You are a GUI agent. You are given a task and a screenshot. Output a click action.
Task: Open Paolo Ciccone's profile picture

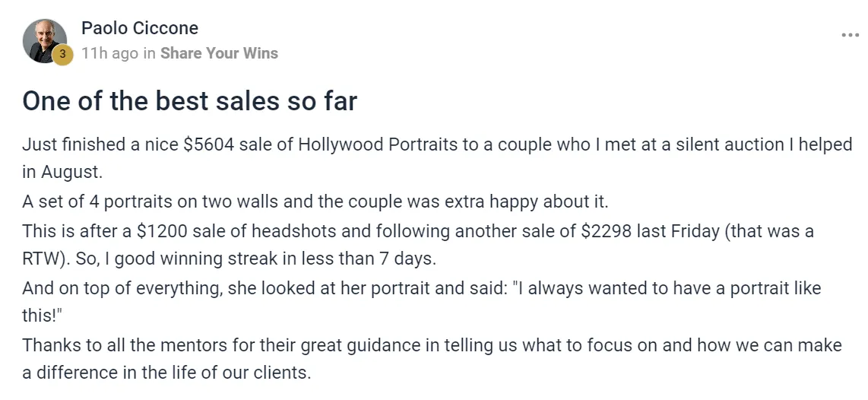pyautogui.click(x=44, y=41)
